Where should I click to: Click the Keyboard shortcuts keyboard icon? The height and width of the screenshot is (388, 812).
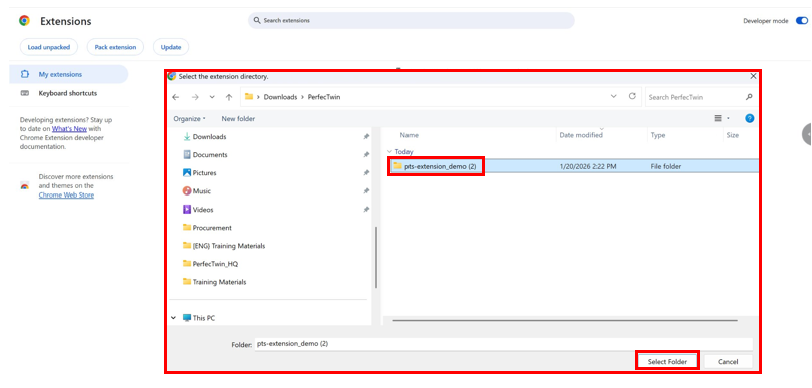[x=24, y=93]
